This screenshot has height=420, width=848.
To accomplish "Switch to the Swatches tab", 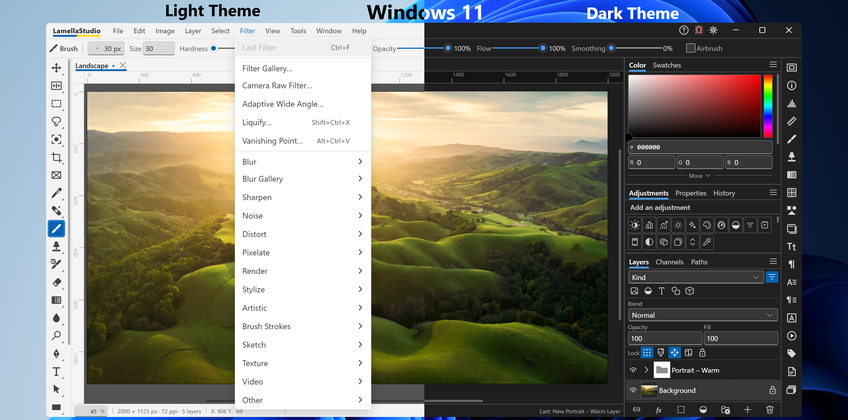I will point(667,65).
